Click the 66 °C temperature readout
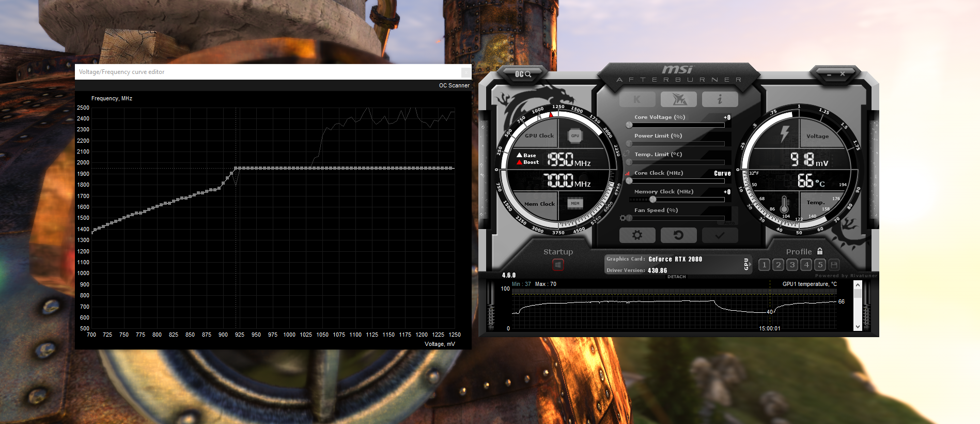980x424 pixels. point(811,180)
